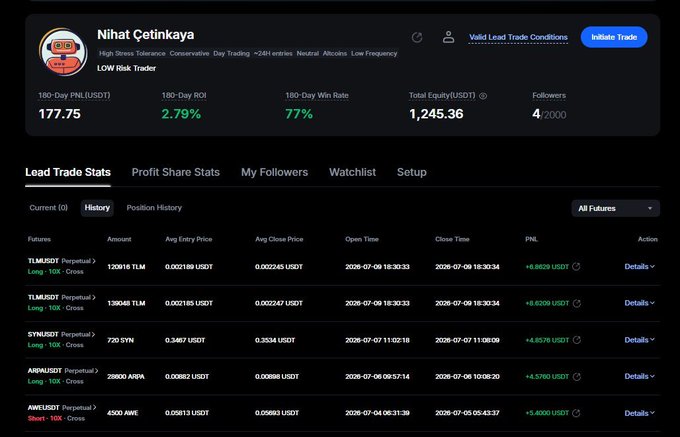680x437 pixels.
Task: Click the Followers label
Action: pyautogui.click(x=549, y=95)
